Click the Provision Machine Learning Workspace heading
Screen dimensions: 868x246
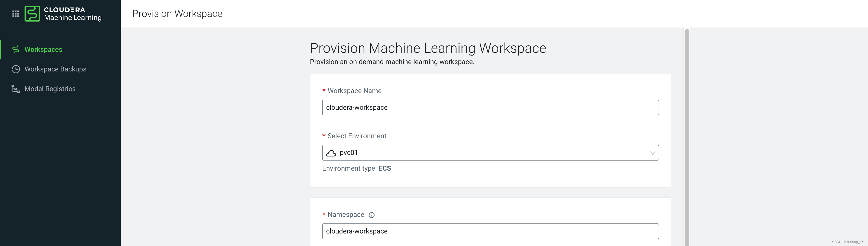[x=428, y=48]
